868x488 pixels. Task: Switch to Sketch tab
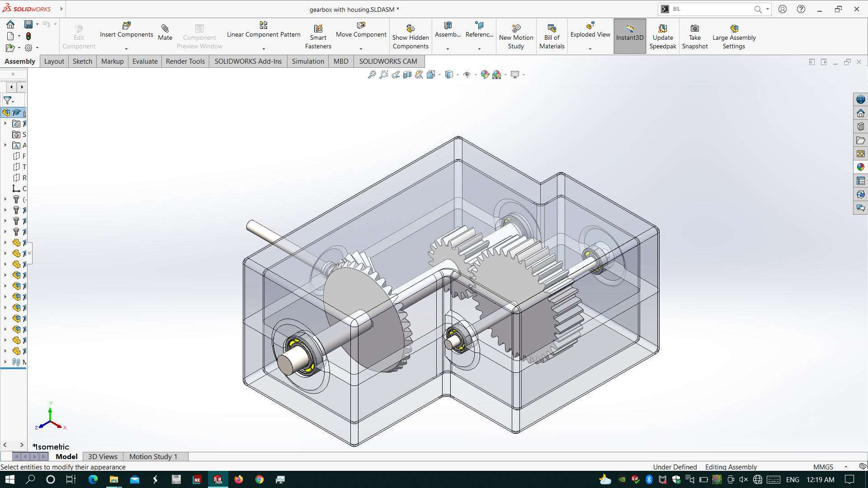click(82, 61)
